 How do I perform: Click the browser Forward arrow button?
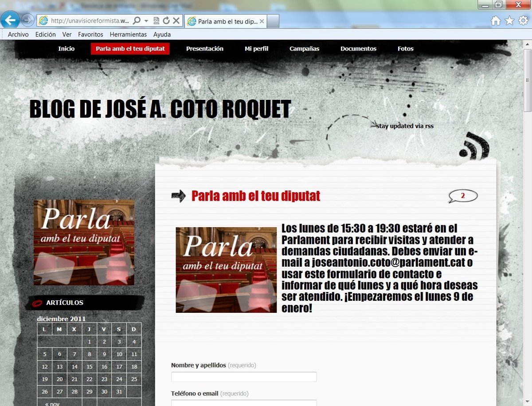tap(27, 20)
